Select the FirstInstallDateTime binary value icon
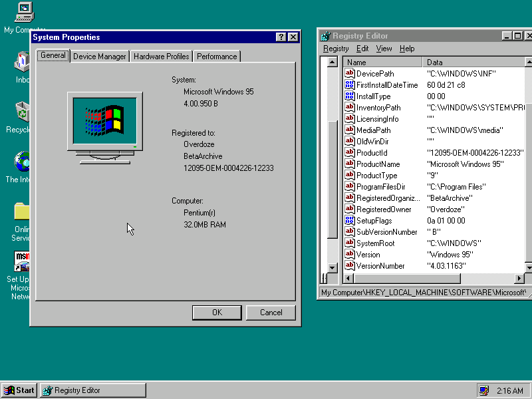The width and height of the screenshot is (532, 399). point(349,85)
